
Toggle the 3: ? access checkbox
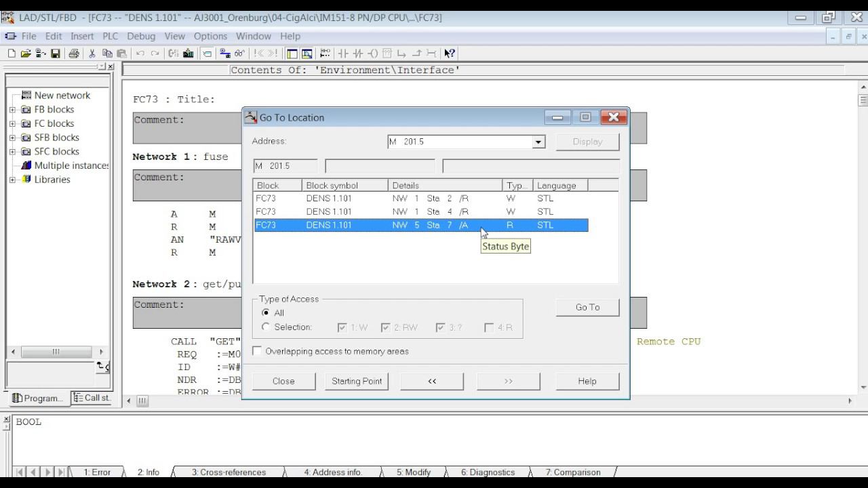[x=441, y=327]
